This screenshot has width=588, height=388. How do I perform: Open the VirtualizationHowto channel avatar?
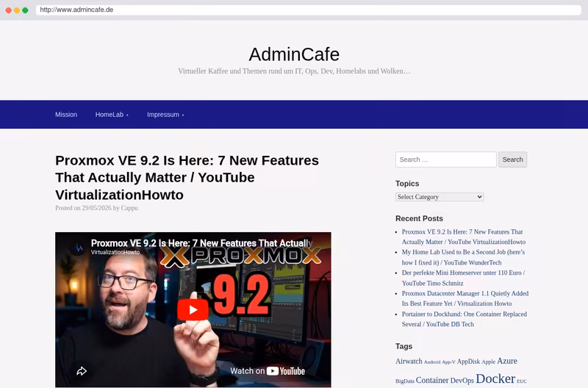coord(79,248)
